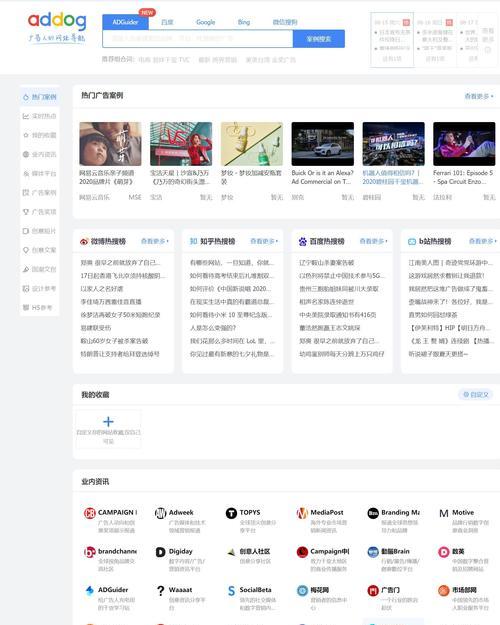Select the Google search tab
The image size is (500, 625).
(205, 22)
